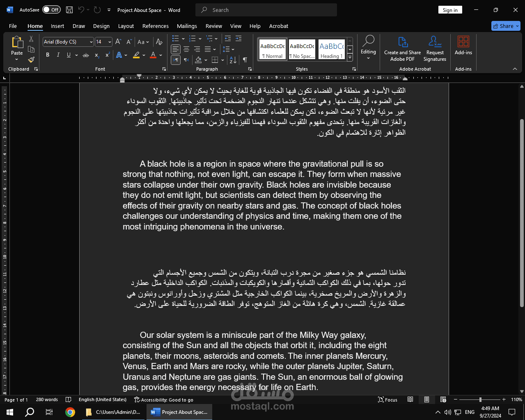
Task: Sort paragraphs A to Z
Action: [x=233, y=60]
